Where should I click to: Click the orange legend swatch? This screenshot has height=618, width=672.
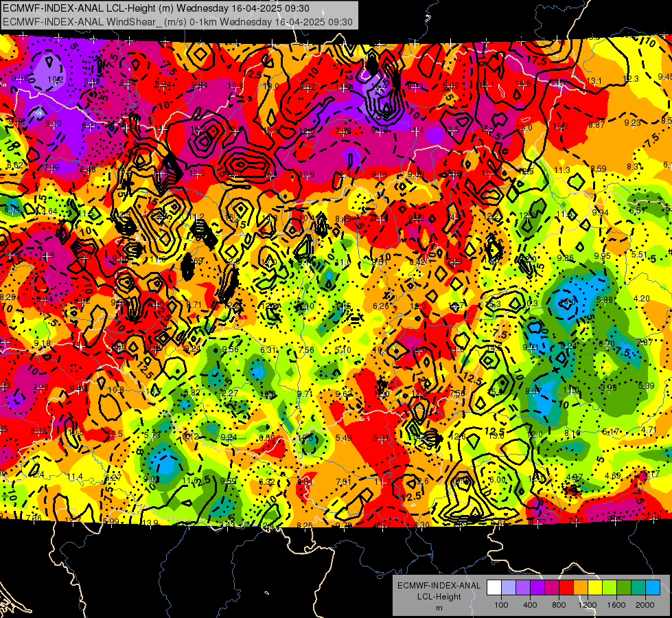tap(581, 587)
